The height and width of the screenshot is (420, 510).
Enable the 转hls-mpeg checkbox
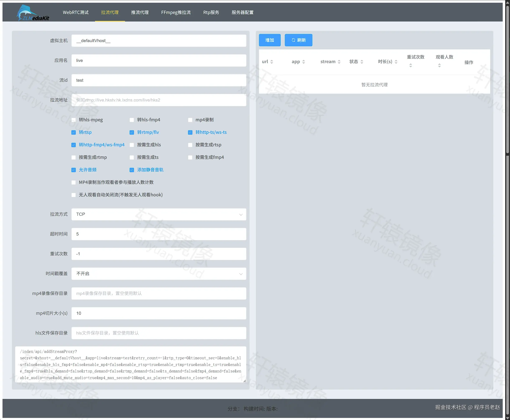tap(74, 120)
